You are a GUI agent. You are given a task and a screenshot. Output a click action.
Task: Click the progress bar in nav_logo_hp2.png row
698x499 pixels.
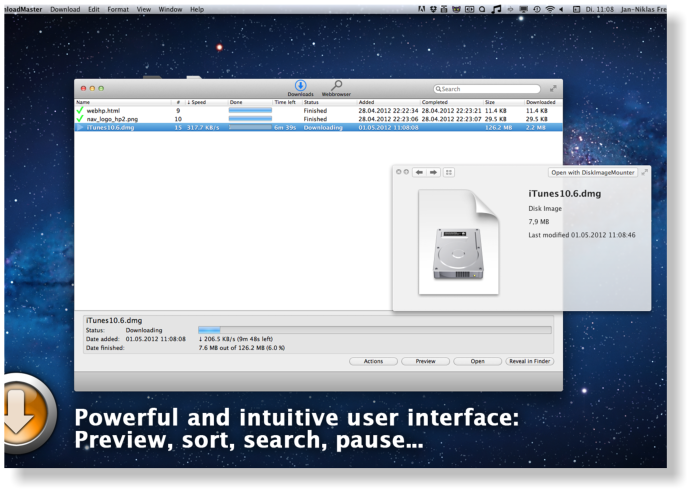click(250, 119)
